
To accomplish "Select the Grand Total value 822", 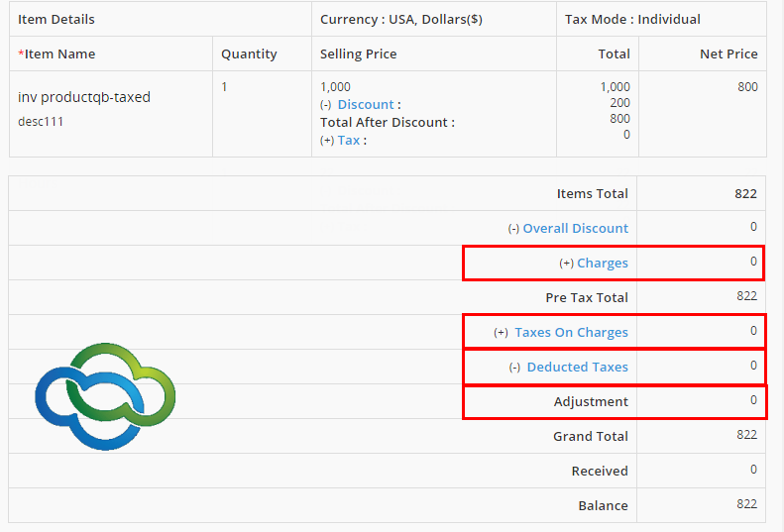I will point(746,435).
